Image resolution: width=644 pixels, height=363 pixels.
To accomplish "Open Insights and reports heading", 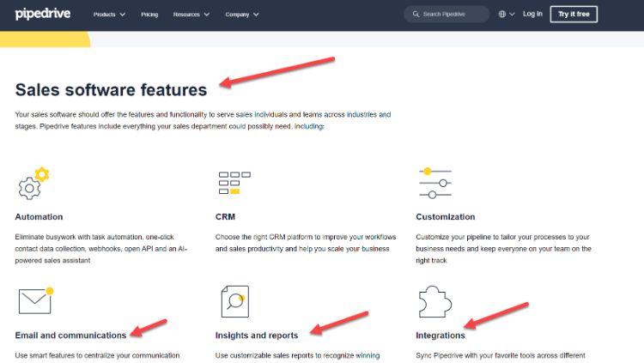I will tap(257, 335).
